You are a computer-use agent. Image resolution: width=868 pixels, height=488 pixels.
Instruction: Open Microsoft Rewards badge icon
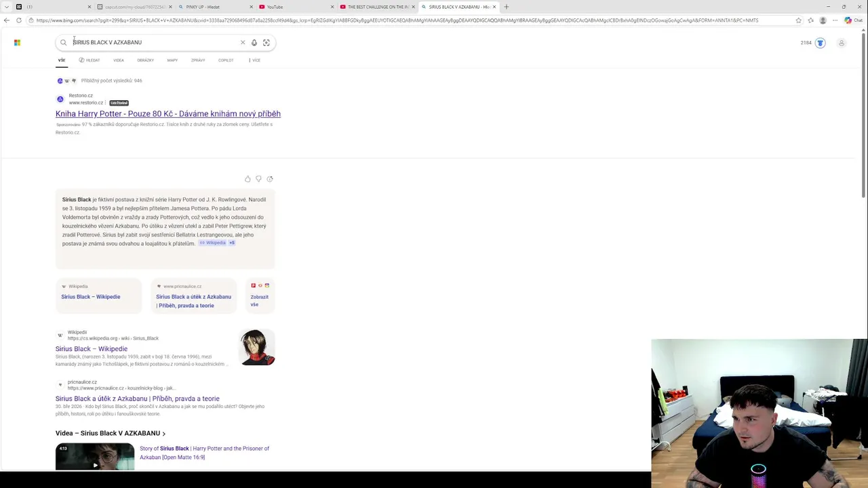820,43
